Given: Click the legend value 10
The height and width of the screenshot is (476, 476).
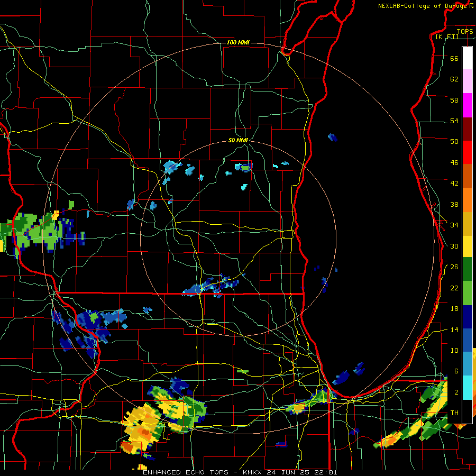Looking at the screenshot, I should pyautogui.click(x=454, y=351).
